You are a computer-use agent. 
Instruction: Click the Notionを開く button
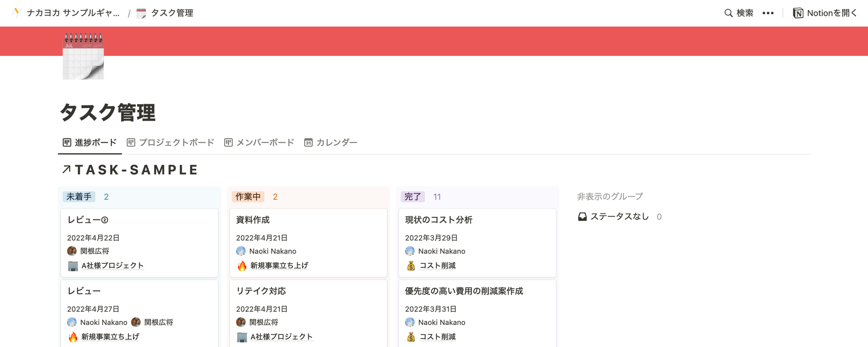click(x=825, y=13)
